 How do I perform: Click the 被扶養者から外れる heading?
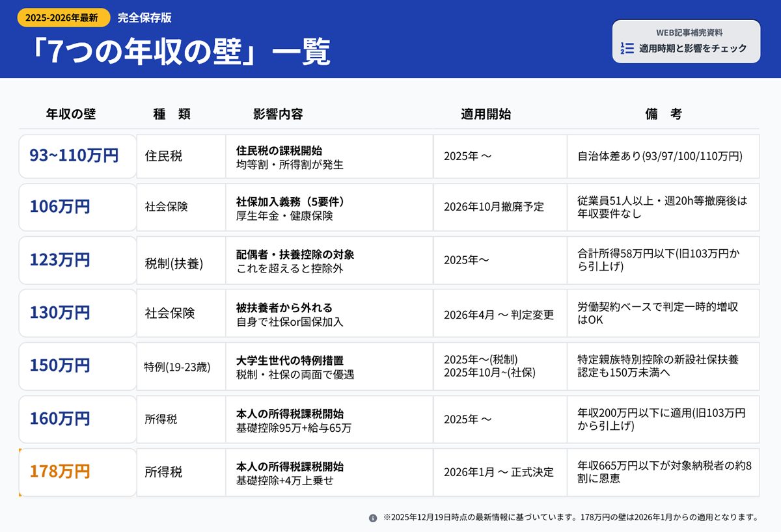coord(284,307)
